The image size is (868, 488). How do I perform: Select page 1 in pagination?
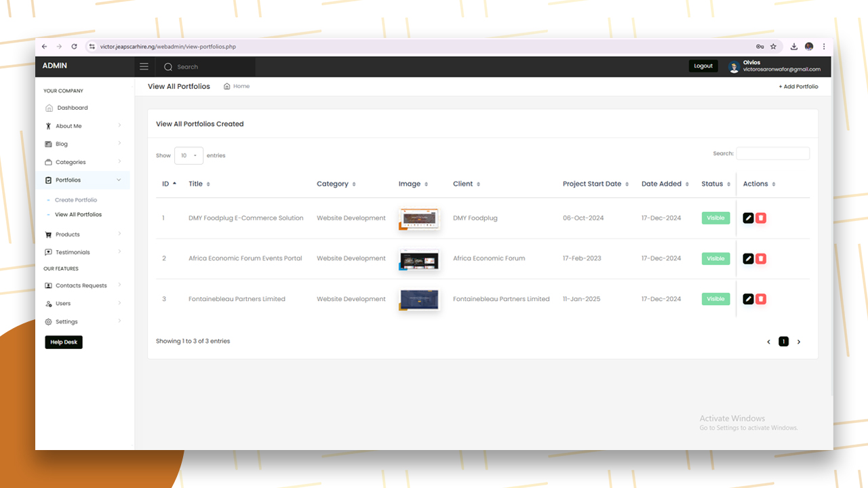pos(783,342)
